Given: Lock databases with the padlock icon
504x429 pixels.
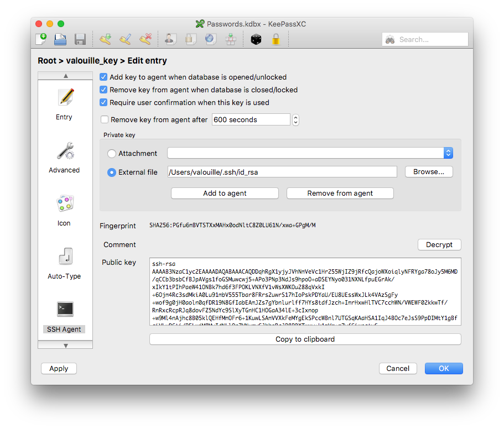Looking at the screenshot, I should 276,39.
